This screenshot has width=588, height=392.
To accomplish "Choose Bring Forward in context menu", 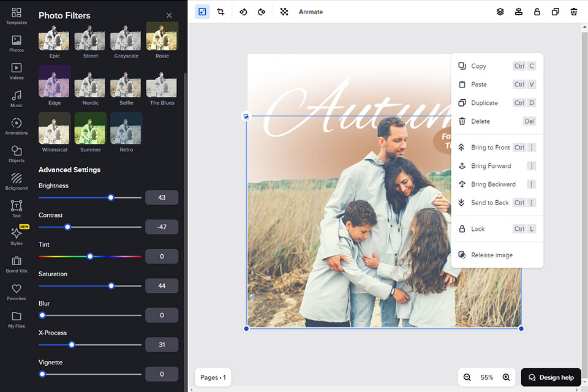I will pos(497,166).
